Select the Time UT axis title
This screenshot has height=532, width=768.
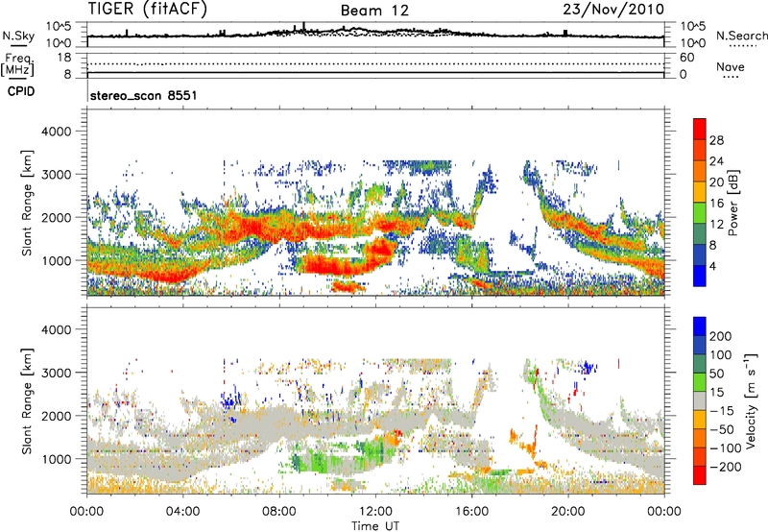(375, 525)
